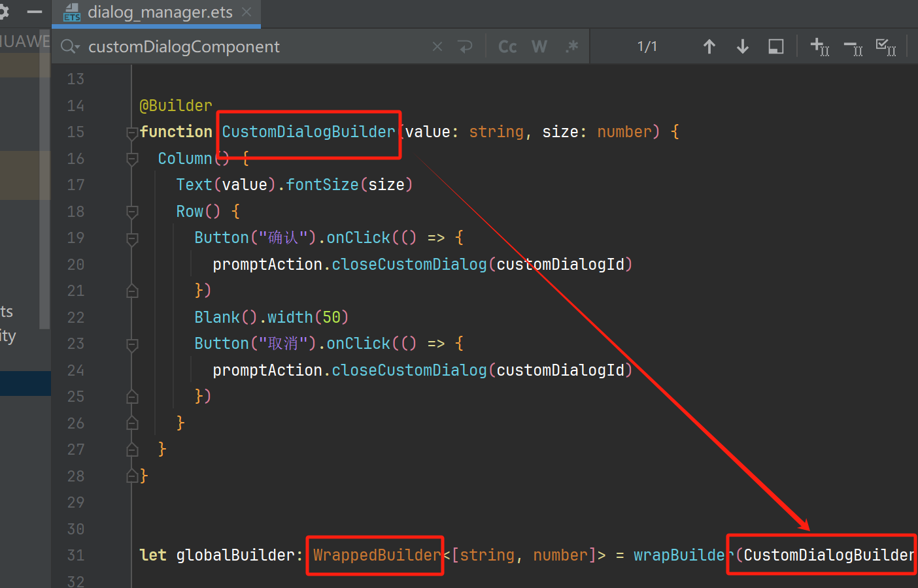Screen dimensions: 918x588
Task: Click Text(value) on line 17
Action: click(x=226, y=185)
